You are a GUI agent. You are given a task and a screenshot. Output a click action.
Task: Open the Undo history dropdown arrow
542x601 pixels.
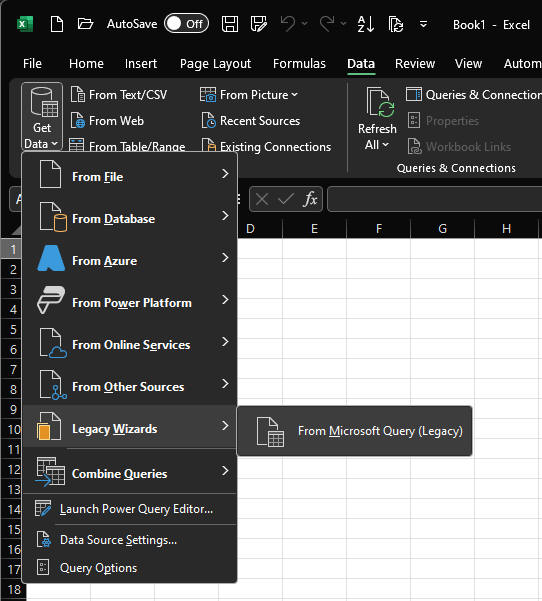[305, 24]
